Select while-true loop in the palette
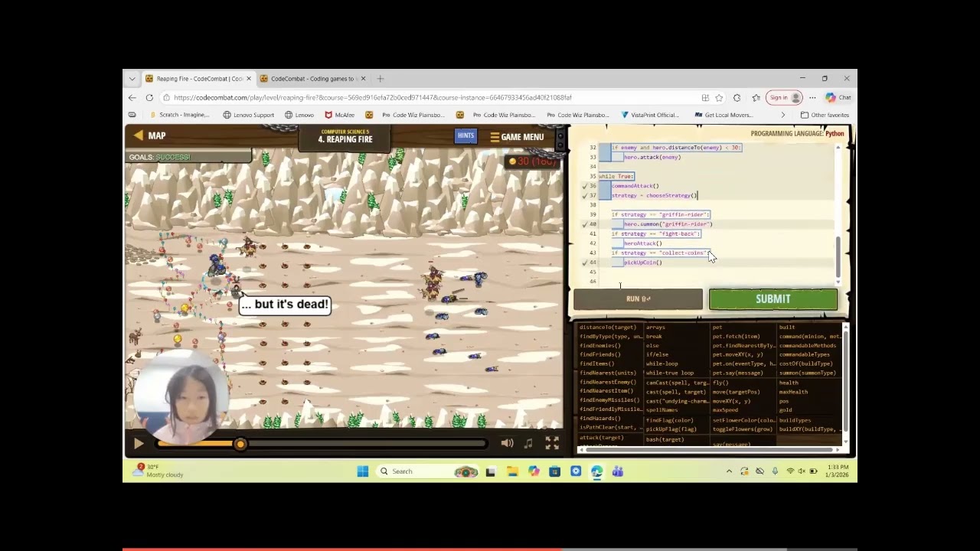The image size is (980, 551). tap(670, 373)
